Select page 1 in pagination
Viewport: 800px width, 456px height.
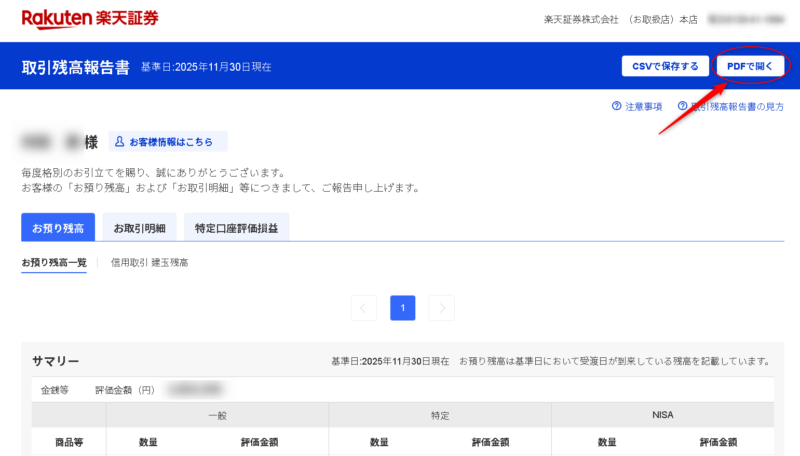click(403, 308)
